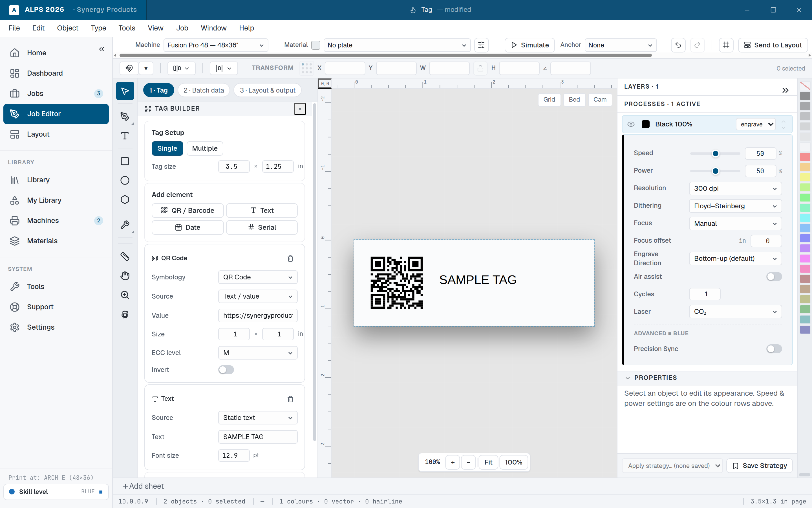Click Fit zoom button
812x508 pixels.
click(x=488, y=463)
